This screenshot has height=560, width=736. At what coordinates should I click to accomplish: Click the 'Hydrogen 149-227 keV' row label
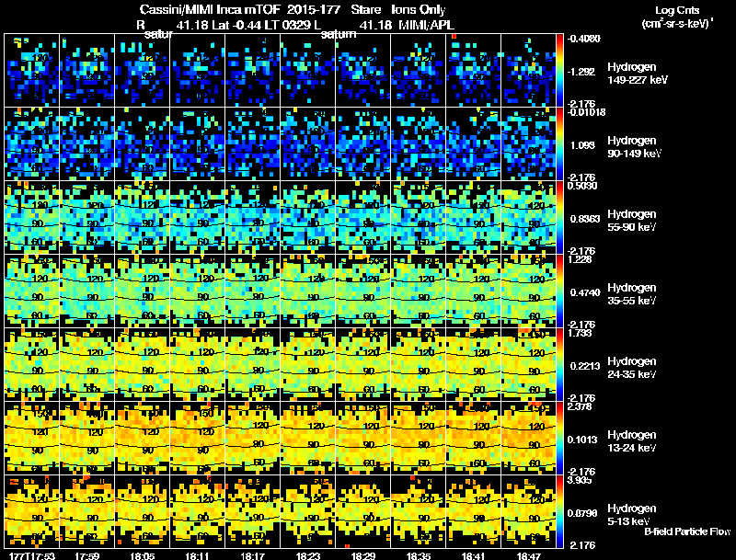point(638,74)
